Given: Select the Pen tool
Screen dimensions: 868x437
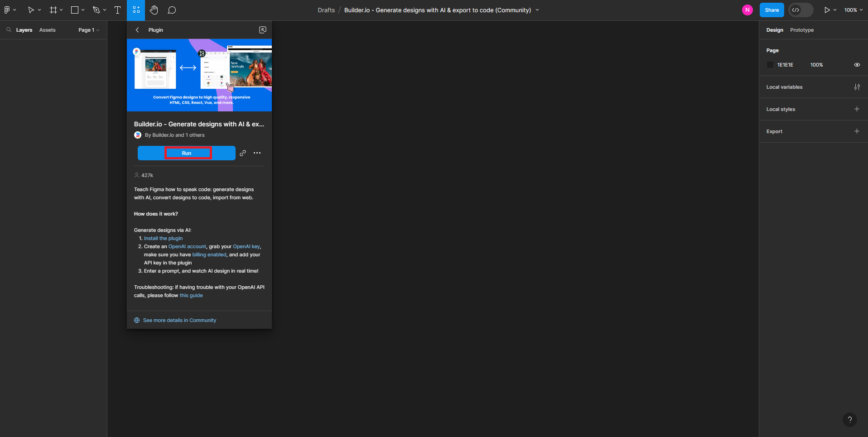Looking at the screenshot, I should [x=96, y=10].
